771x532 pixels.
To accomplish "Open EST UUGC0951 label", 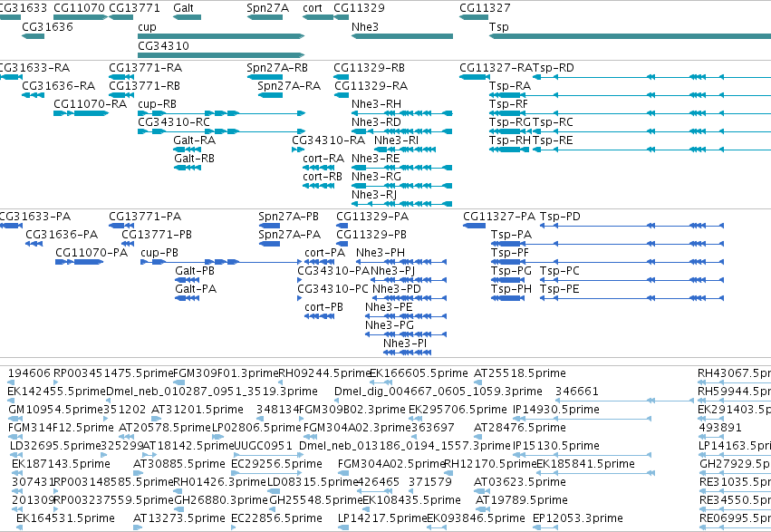I will (263, 446).
